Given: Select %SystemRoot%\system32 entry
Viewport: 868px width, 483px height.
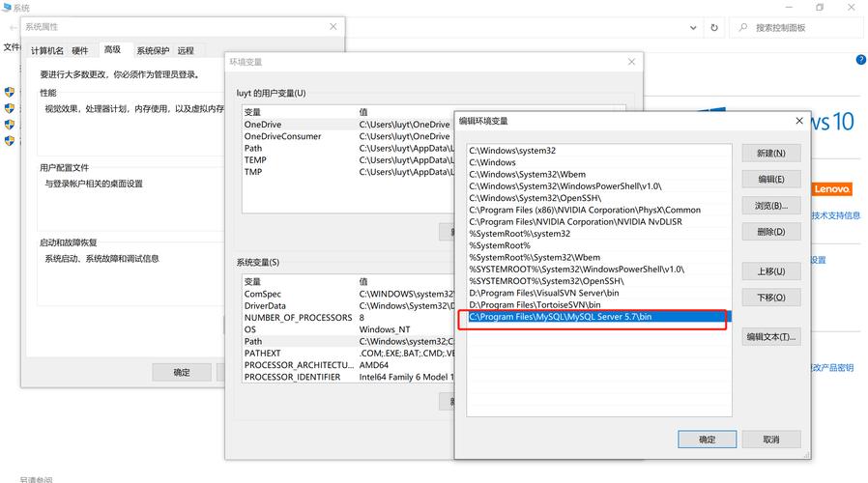Looking at the screenshot, I should [599, 234].
